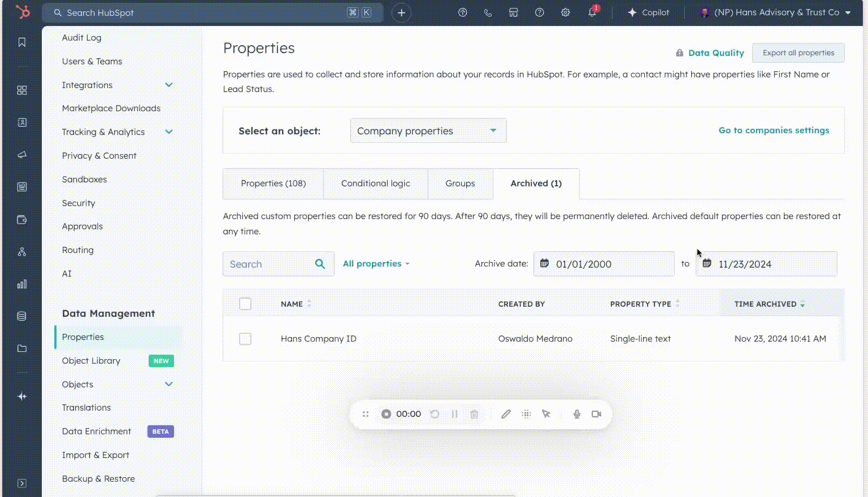Click the Go to companies settings link
The height and width of the screenshot is (497, 868).
[x=774, y=130]
